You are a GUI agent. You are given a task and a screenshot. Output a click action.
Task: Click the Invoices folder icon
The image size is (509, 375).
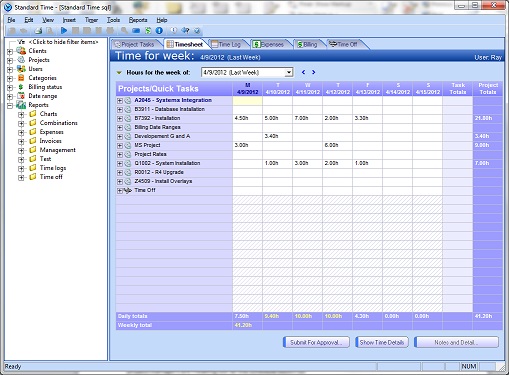pyautogui.click(x=33, y=141)
